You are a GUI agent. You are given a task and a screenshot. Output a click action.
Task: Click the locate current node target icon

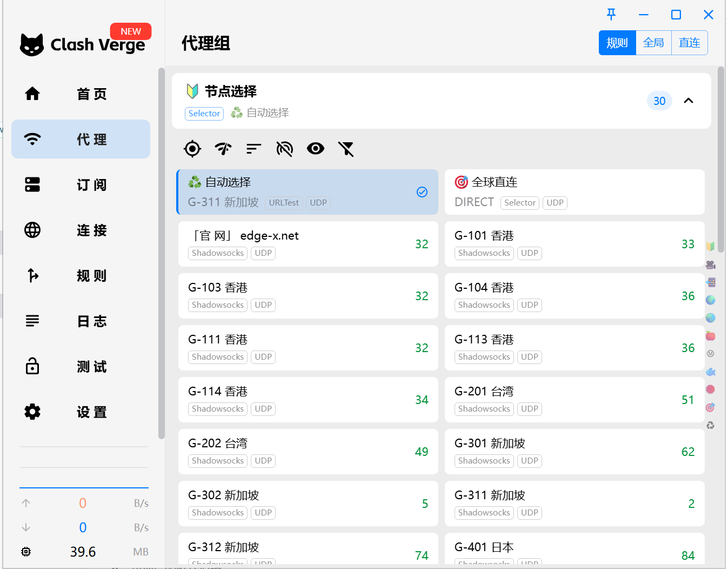coord(192,149)
